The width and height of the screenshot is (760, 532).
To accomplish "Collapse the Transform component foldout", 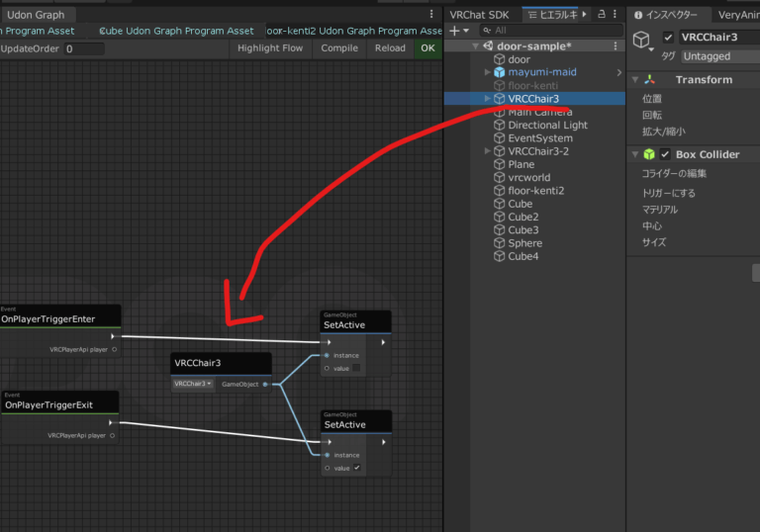I will coord(633,80).
